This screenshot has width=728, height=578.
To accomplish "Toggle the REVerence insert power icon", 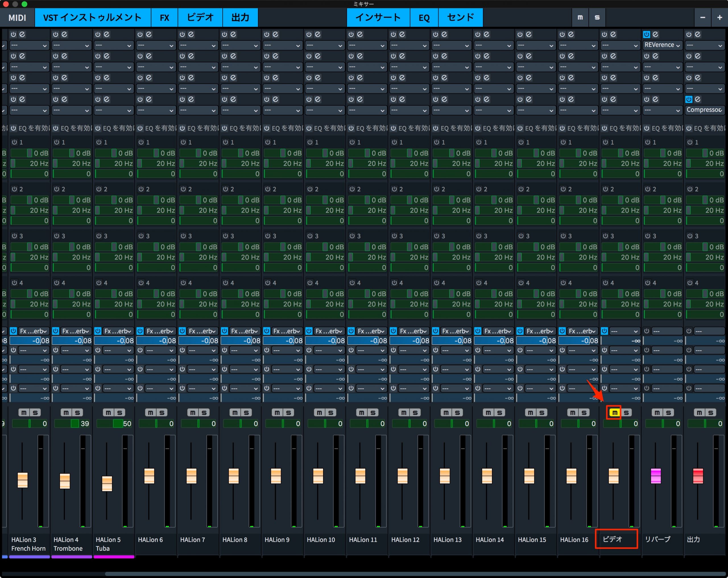I will click(x=647, y=34).
